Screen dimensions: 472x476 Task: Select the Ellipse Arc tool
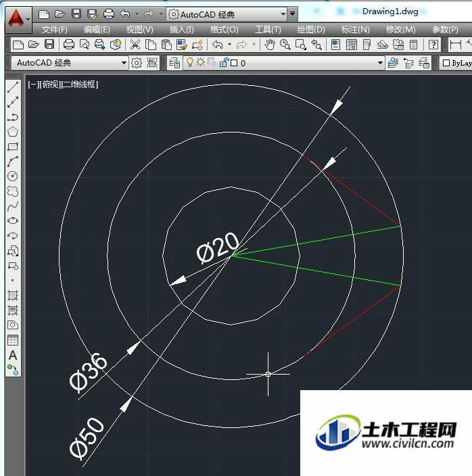[13, 235]
